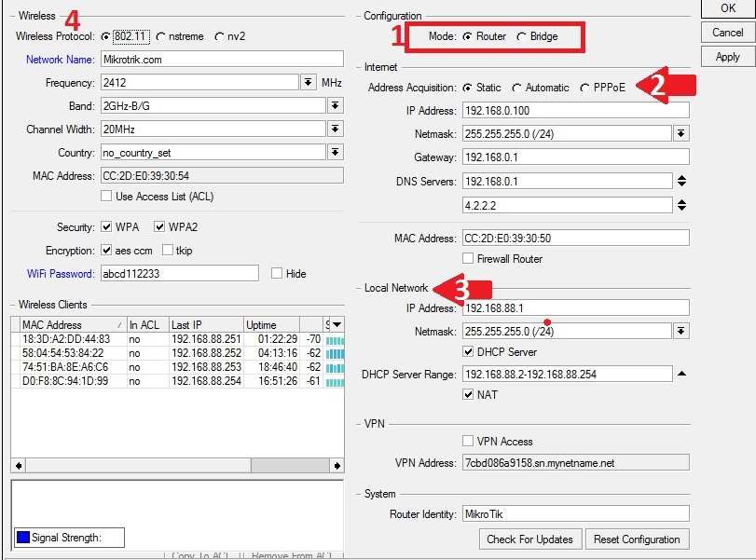This screenshot has height=560, width=756.
Task: Toggle Use Access List (ACL) checkbox
Action: (106, 197)
